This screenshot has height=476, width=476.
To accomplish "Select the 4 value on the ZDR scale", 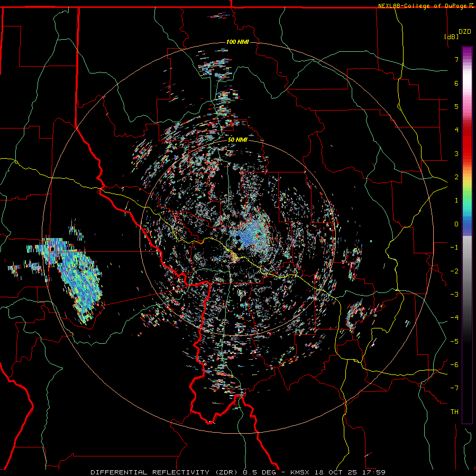I will coord(456,130).
